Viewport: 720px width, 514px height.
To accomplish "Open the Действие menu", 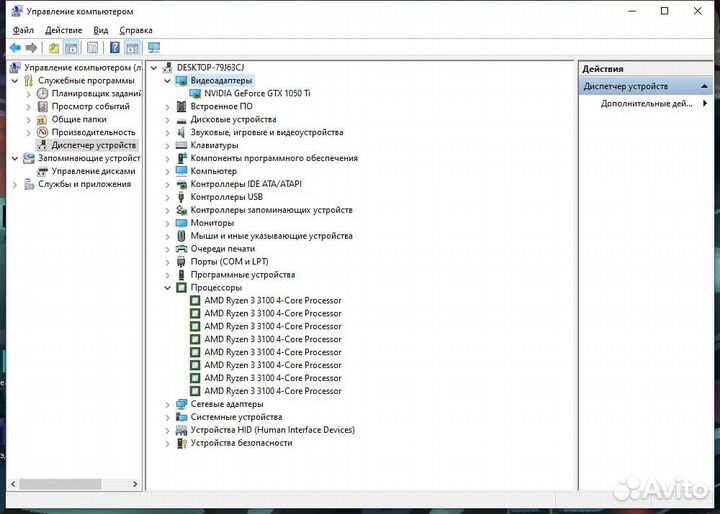I will (x=63, y=30).
